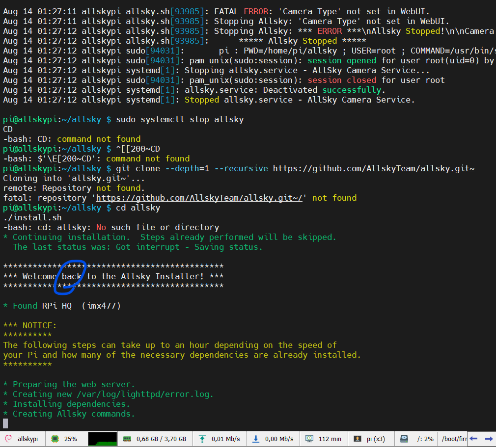
Task: Click the 0,01 Mb/s upload speed value
Action: coord(226,439)
